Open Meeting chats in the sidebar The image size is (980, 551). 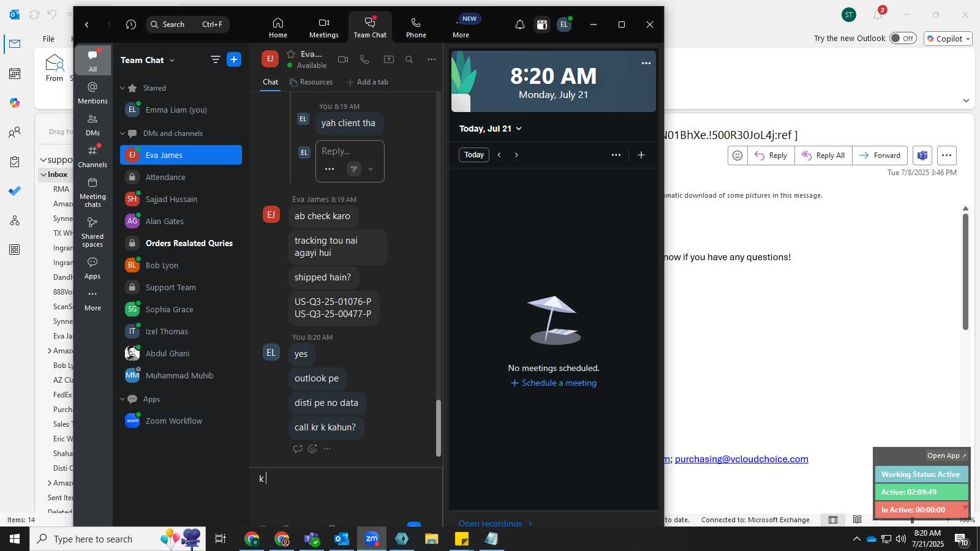[x=93, y=192]
